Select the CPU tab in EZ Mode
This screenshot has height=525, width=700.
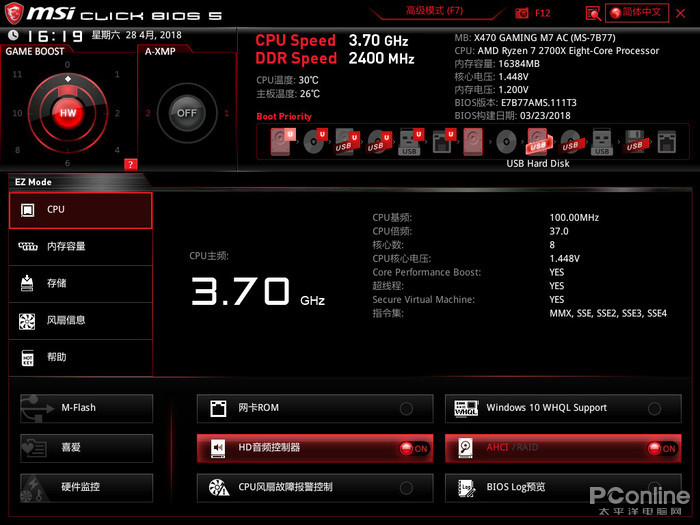pyautogui.click(x=80, y=210)
